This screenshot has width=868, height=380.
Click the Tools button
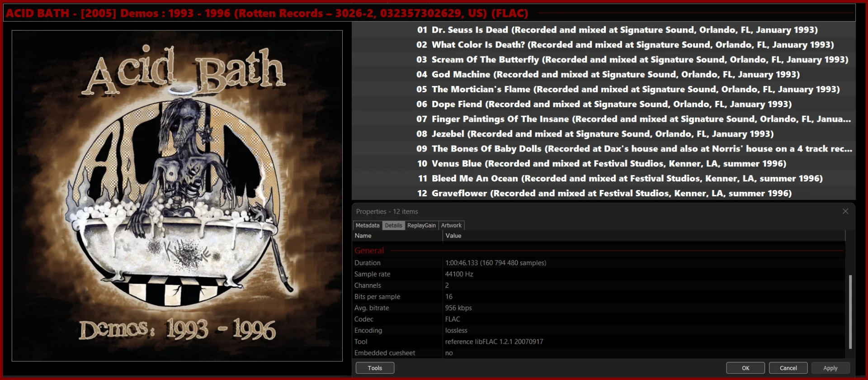coord(375,368)
